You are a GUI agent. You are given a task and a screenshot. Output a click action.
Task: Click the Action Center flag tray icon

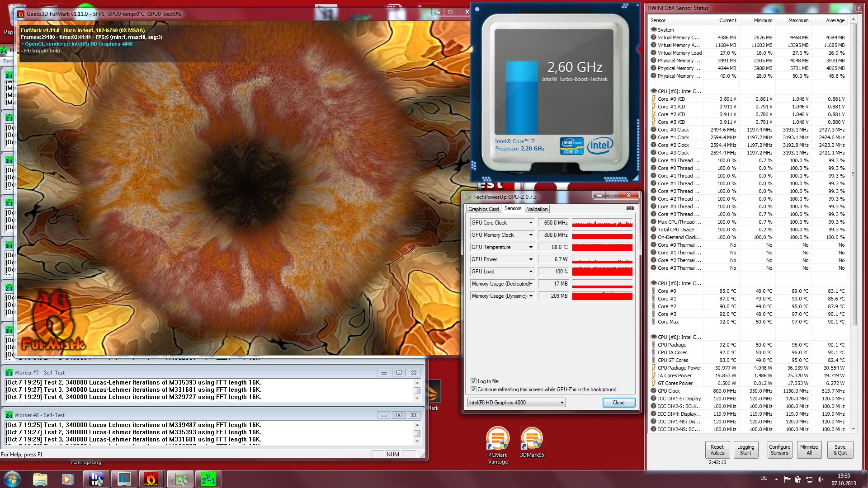coord(787,479)
